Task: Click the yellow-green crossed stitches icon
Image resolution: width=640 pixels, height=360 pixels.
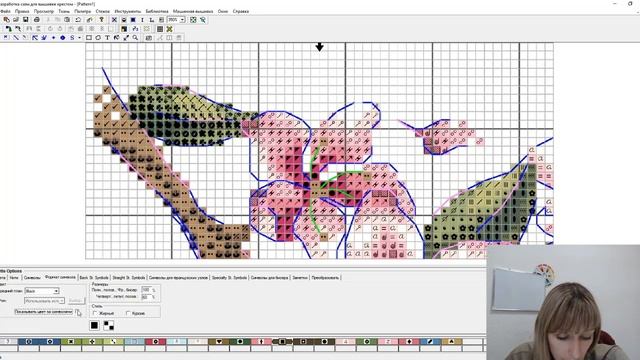Action: (x=169, y=29)
